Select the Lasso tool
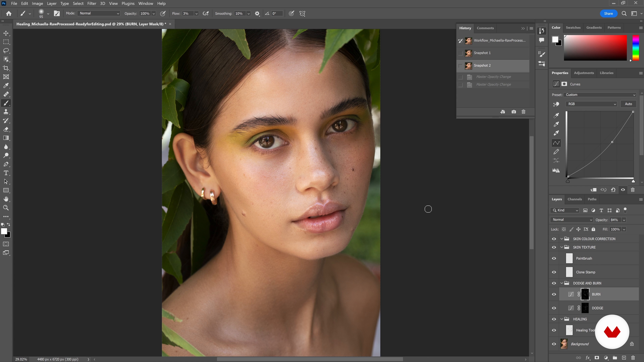 tap(6, 51)
